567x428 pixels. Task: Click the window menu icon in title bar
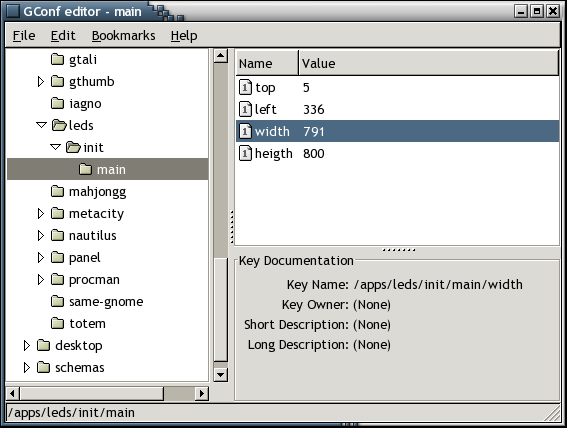[x=13, y=11]
